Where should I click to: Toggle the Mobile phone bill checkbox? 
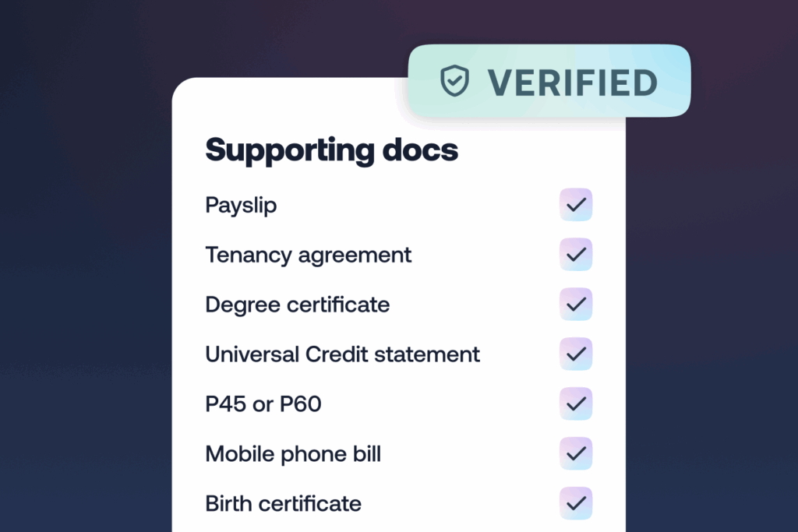[576, 454]
